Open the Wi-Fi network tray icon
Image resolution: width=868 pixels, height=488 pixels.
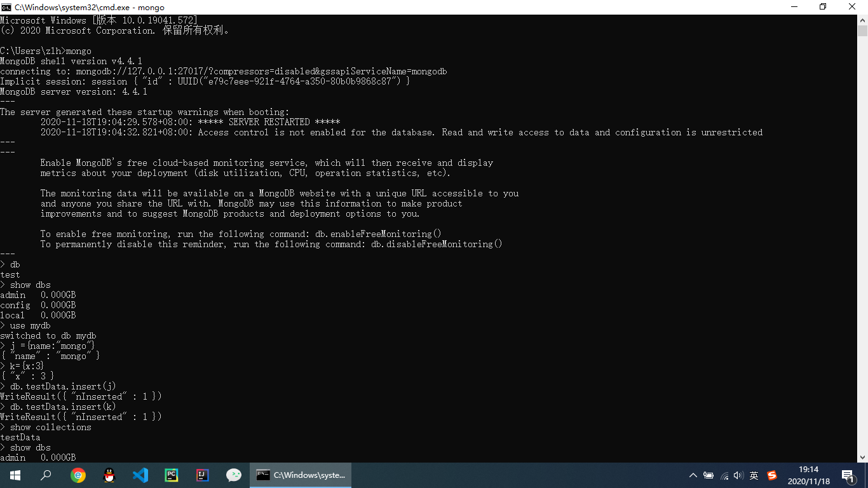tap(724, 475)
